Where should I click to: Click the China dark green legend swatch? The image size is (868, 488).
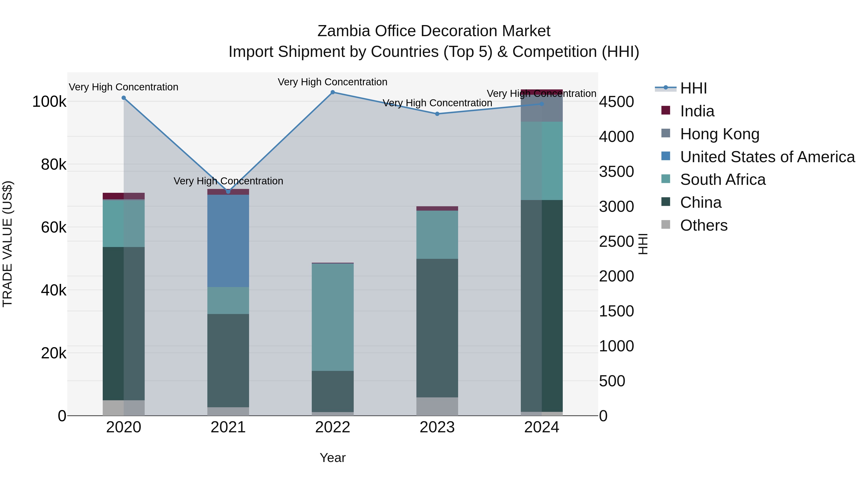(x=666, y=202)
